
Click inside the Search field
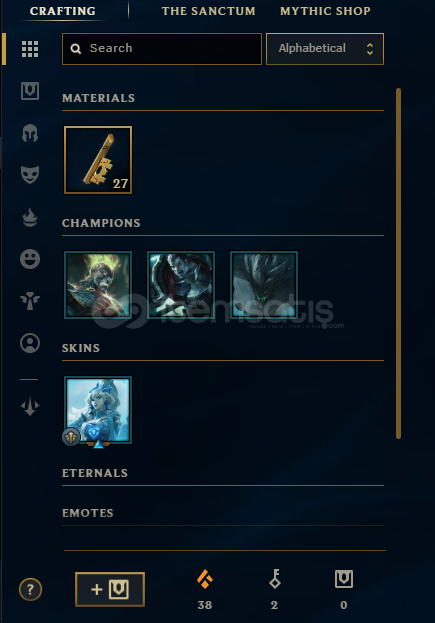(x=162, y=49)
